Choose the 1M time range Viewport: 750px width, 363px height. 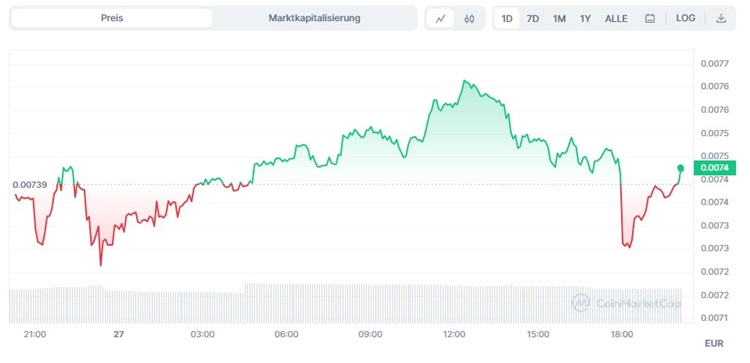(559, 19)
